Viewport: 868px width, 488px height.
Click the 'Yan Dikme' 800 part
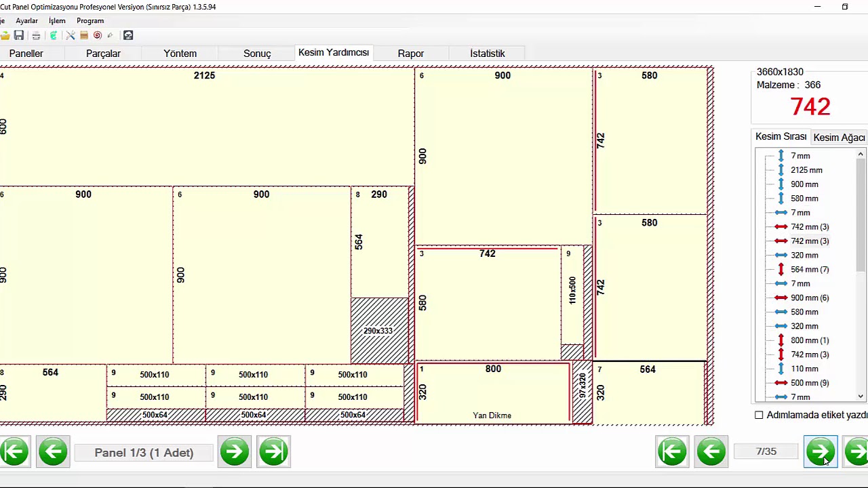[x=492, y=394]
